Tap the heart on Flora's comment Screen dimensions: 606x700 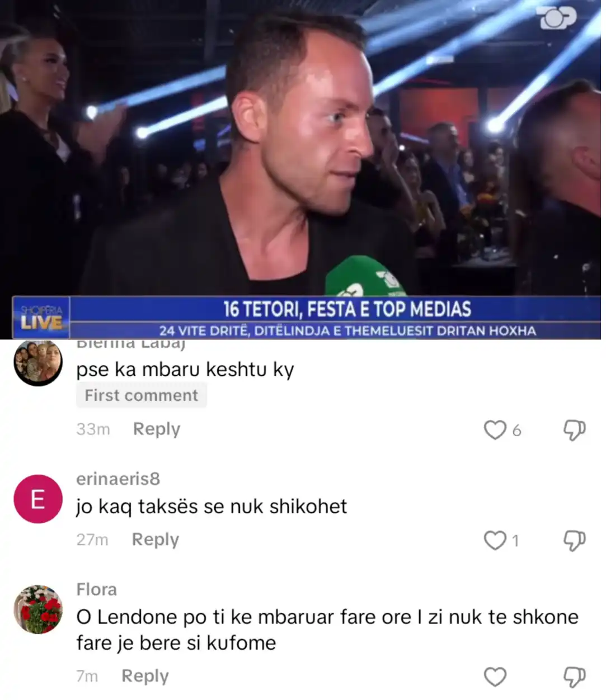point(495,677)
